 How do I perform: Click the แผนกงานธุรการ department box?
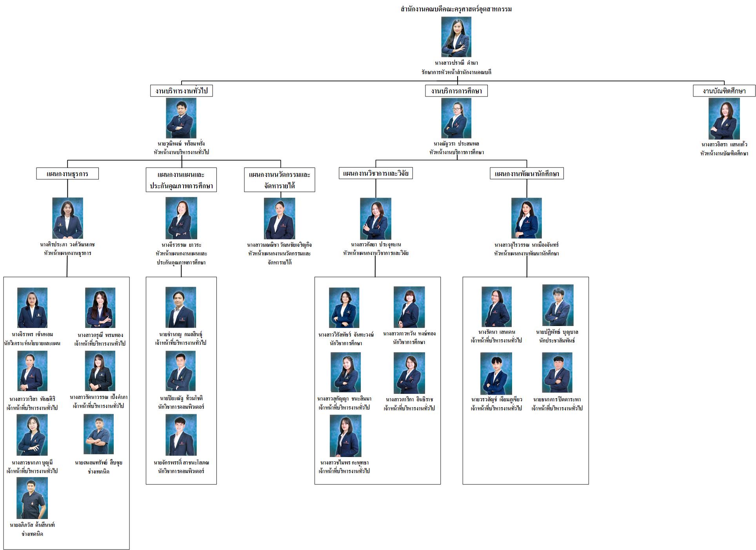click(67, 173)
